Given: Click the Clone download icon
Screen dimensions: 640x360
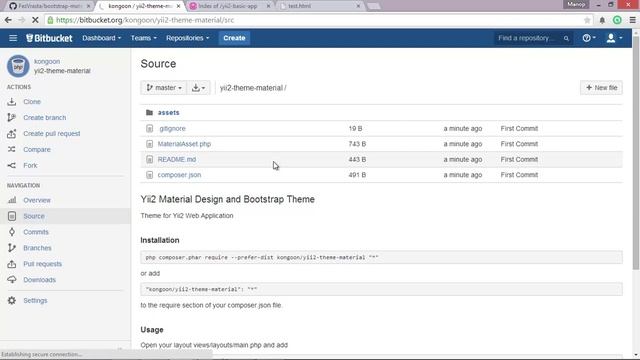Looking at the screenshot, I should pyautogui.click(x=12, y=102).
